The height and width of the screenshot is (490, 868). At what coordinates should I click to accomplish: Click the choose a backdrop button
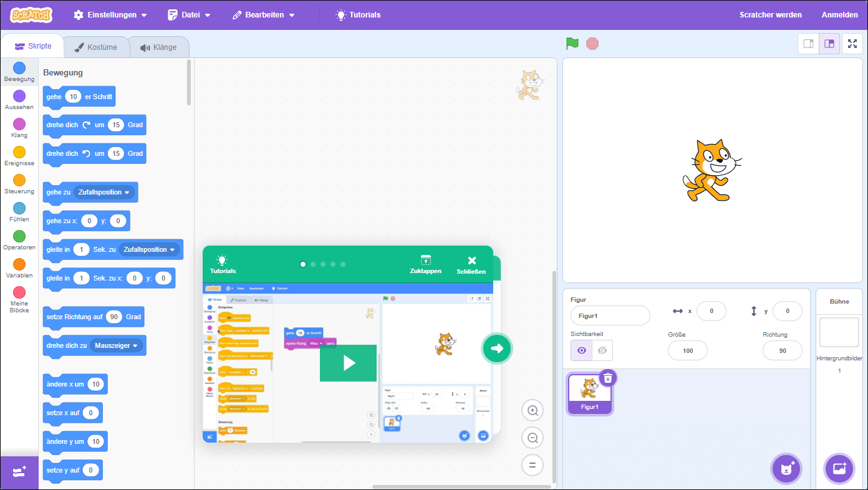(839, 469)
